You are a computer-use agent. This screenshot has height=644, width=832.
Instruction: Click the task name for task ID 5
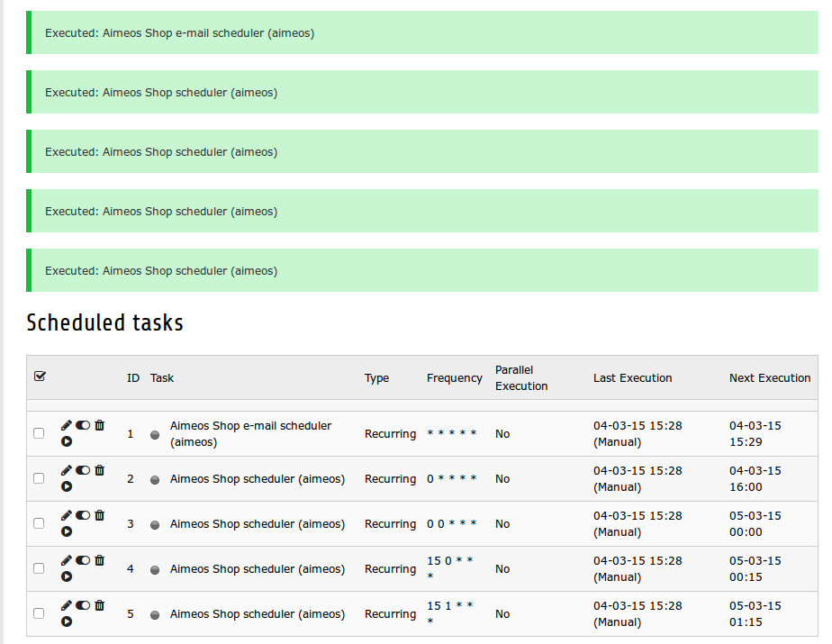click(258, 614)
